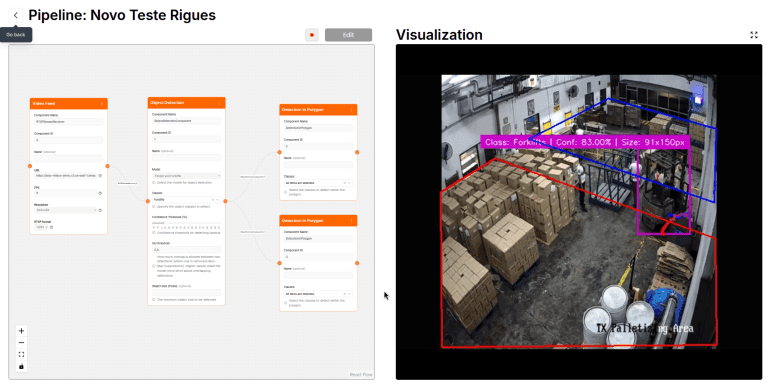This screenshot has width=768, height=389.
Task: Expand Classes dropdown in the lower Detection in Polygon
Action: tap(349, 294)
